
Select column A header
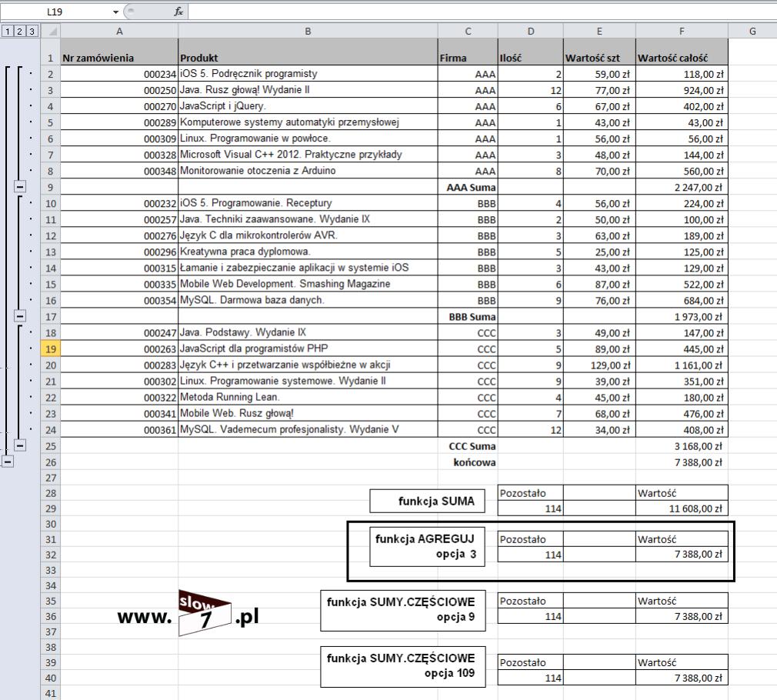pos(119,32)
